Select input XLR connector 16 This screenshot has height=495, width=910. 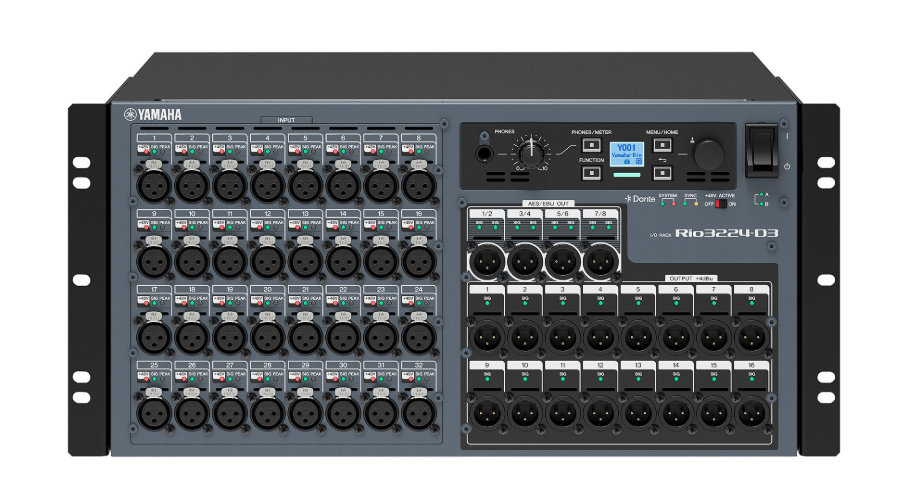pyautogui.click(x=418, y=261)
